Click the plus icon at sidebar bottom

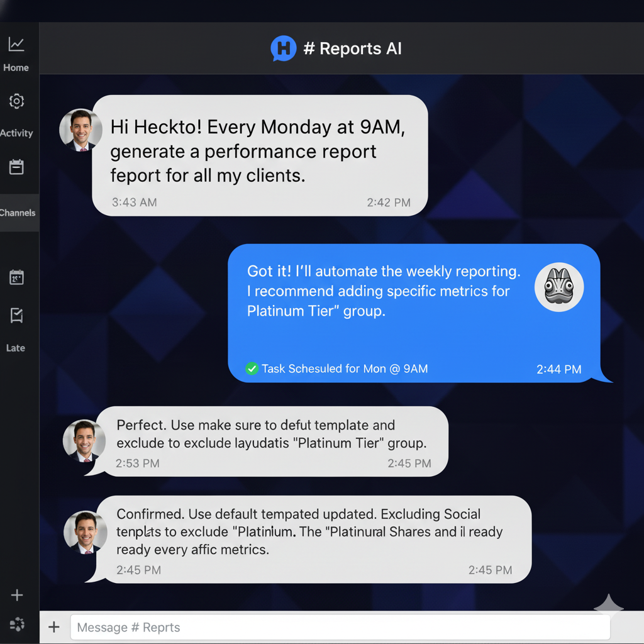click(x=17, y=595)
